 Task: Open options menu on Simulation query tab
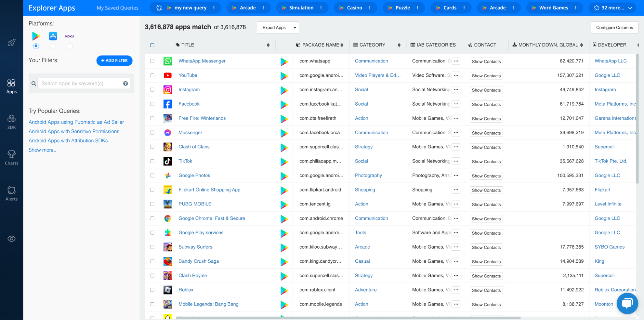[321, 8]
